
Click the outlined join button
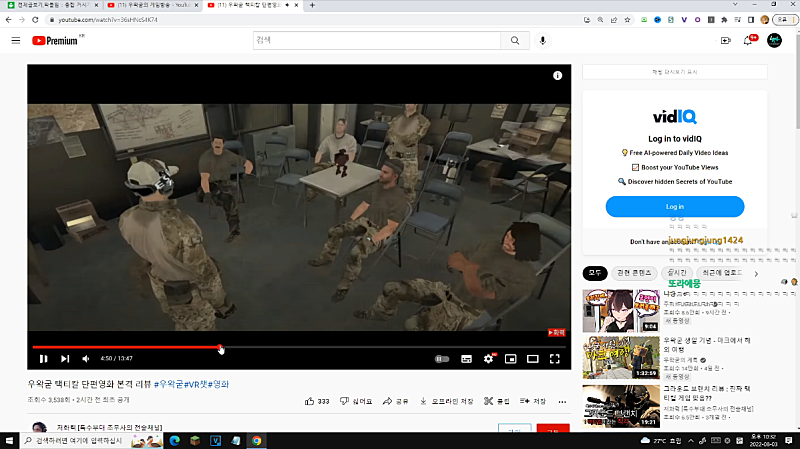(x=515, y=429)
